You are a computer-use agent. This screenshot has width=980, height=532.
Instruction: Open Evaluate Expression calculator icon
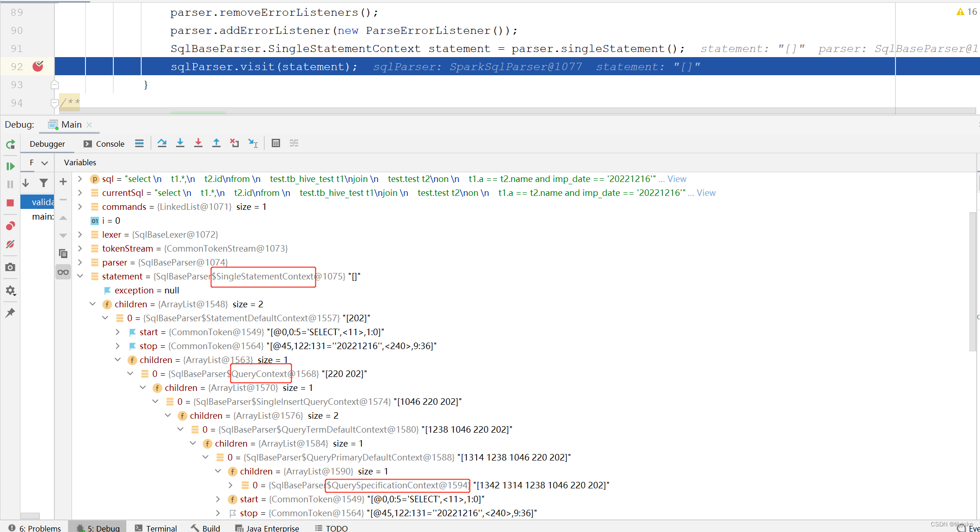coord(276,143)
